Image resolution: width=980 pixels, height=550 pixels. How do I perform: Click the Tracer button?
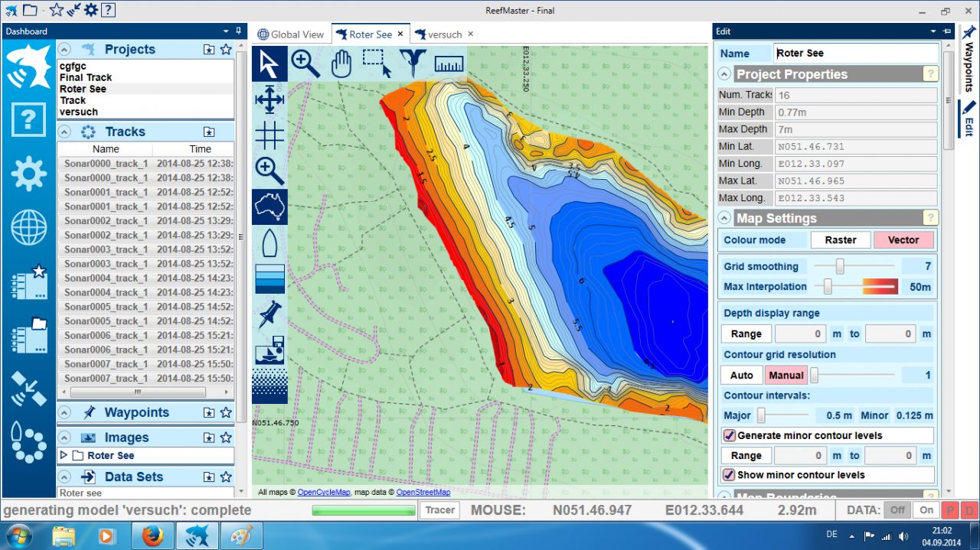pos(439,510)
